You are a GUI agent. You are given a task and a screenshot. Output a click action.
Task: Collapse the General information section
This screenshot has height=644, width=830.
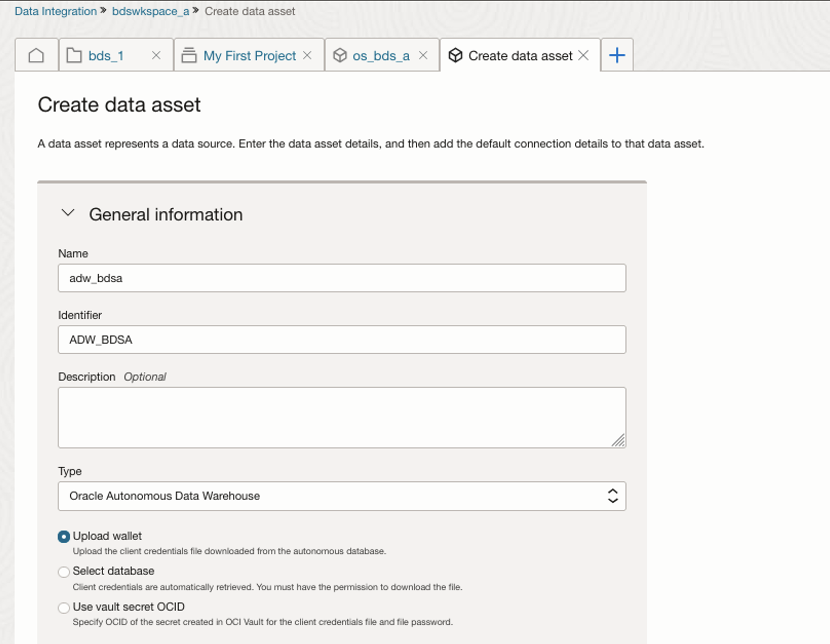[68, 213]
